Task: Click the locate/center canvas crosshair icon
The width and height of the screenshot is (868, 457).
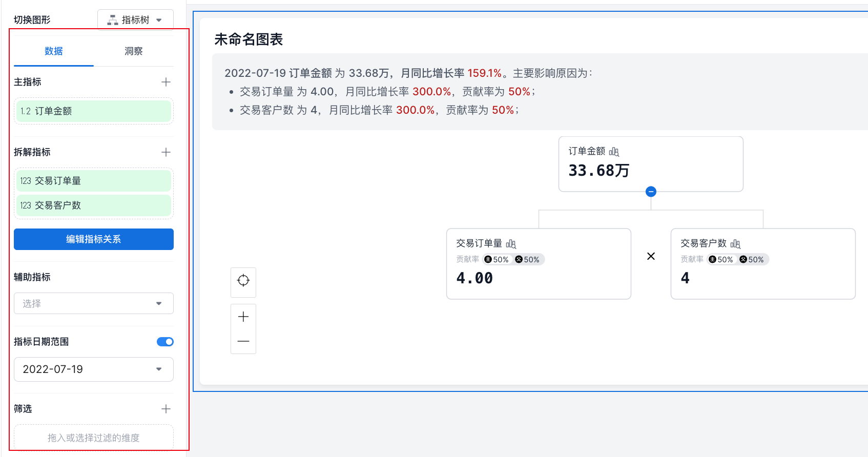Action: coord(243,280)
